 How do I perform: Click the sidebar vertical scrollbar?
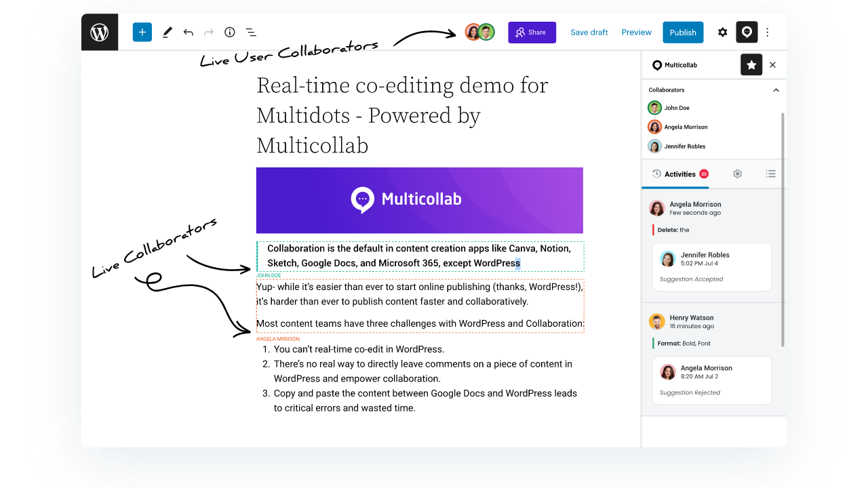click(783, 230)
